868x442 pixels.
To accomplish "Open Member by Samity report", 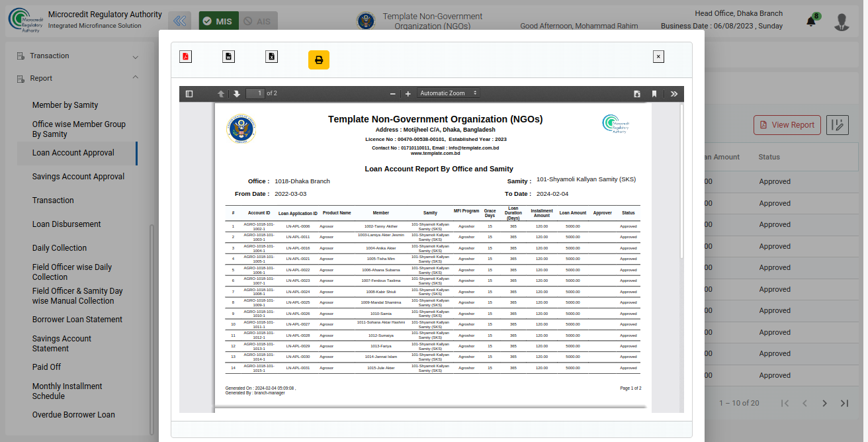I will 65,105.
